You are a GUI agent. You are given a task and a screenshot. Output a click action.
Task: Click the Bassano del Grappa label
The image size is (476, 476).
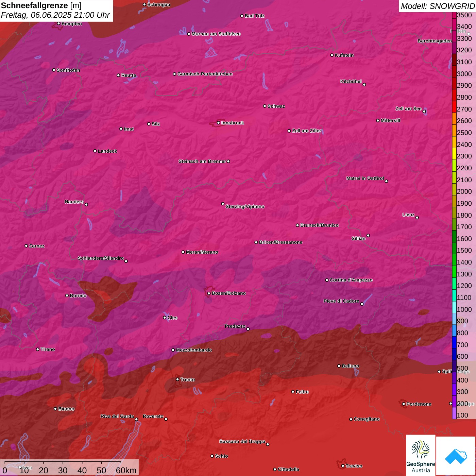[x=242, y=441]
